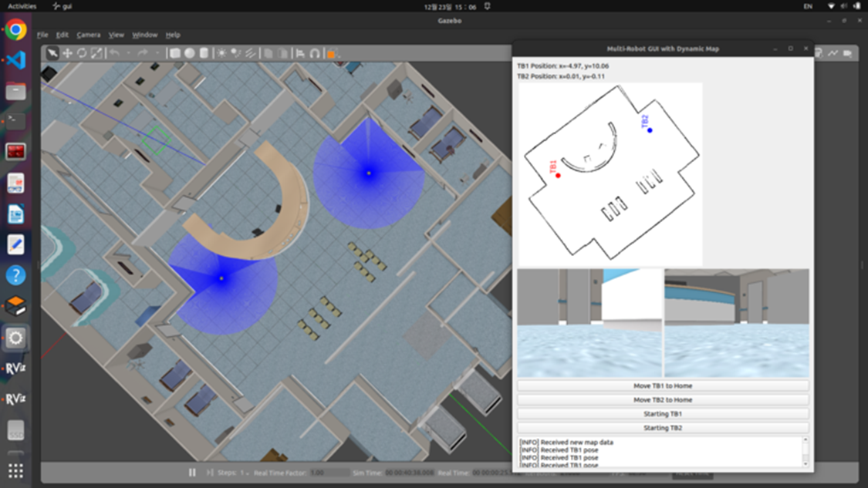Open the Edit menu
Image resolution: width=868 pixels, height=488 pixels.
(x=62, y=35)
